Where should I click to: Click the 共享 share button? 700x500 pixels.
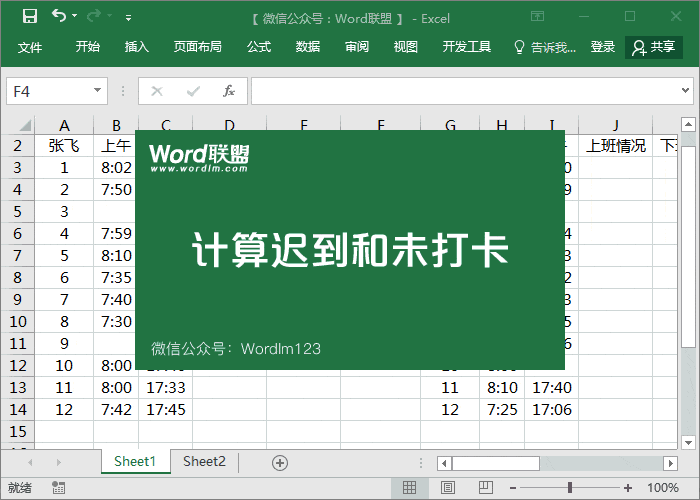coord(654,47)
